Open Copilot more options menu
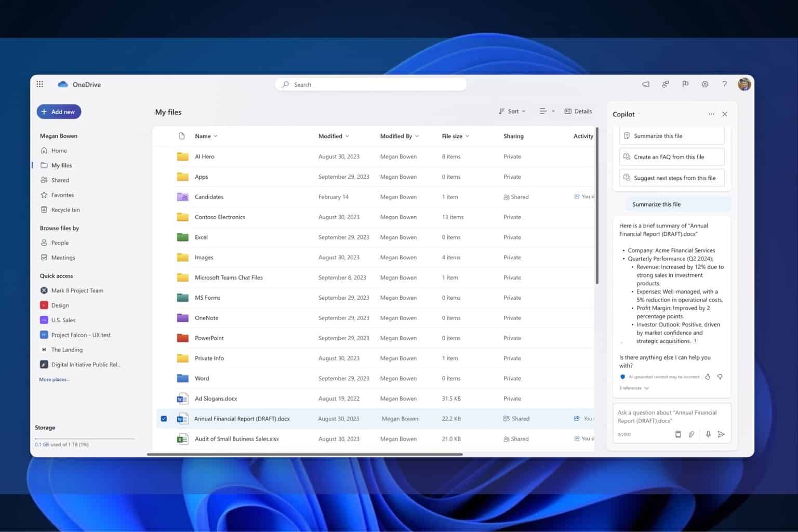The image size is (798, 532). point(711,114)
